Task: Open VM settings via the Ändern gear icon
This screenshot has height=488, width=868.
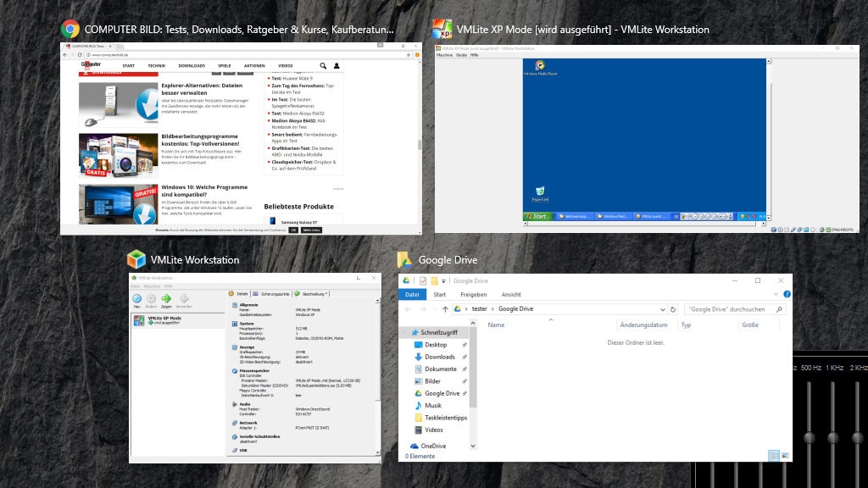Action: click(x=151, y=297)
